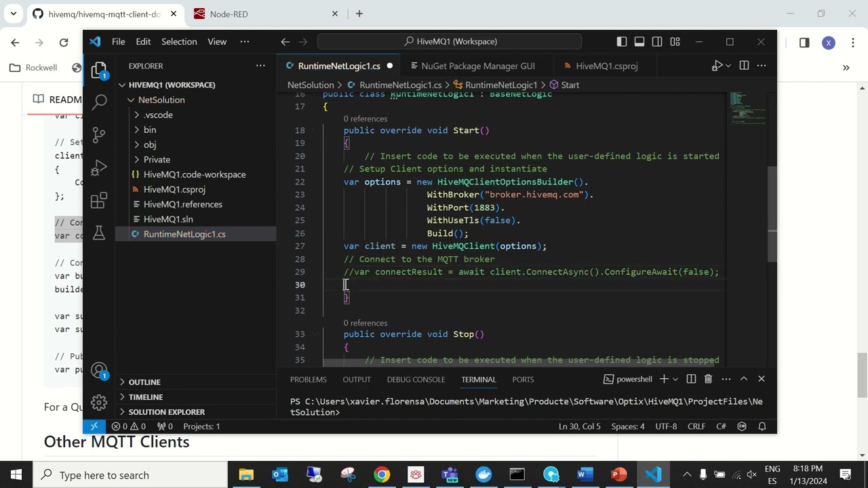Go back in VS Code navigation history

pos(285,41)
